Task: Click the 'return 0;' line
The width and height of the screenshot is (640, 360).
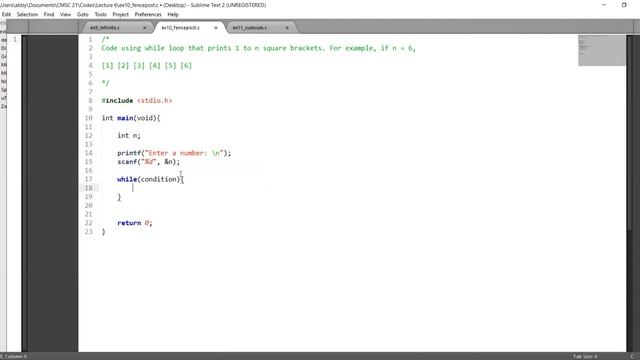Action: pyautogui.click(x=135, y=223)
